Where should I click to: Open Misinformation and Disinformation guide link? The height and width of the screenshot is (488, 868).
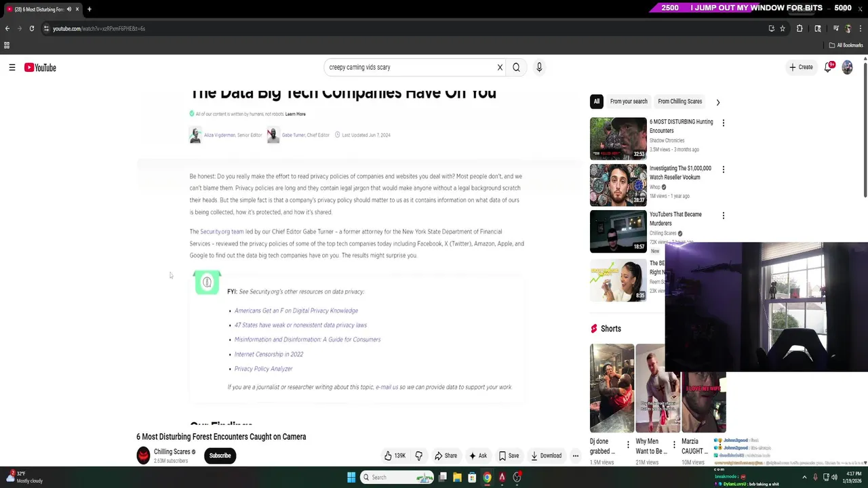[x=307, y=340]
